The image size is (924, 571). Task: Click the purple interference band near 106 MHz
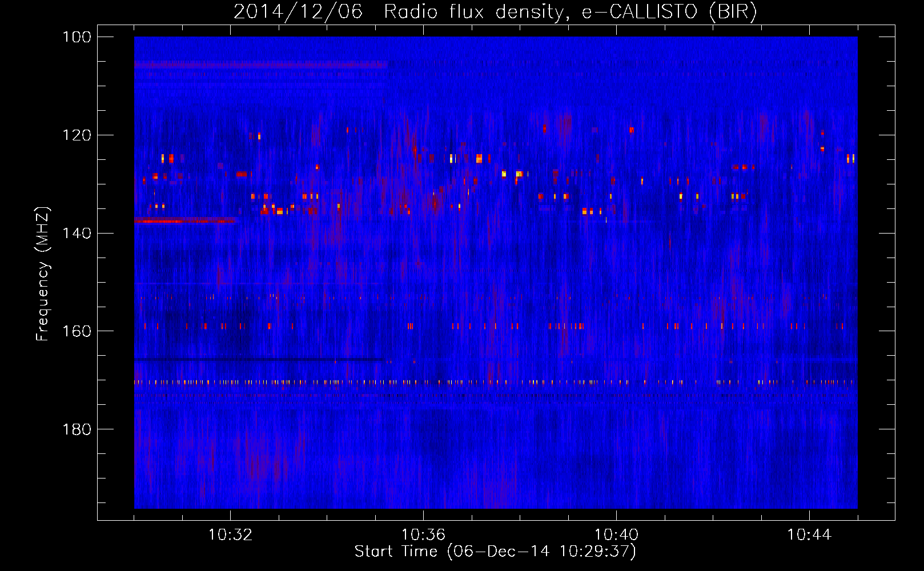(261, 65)
